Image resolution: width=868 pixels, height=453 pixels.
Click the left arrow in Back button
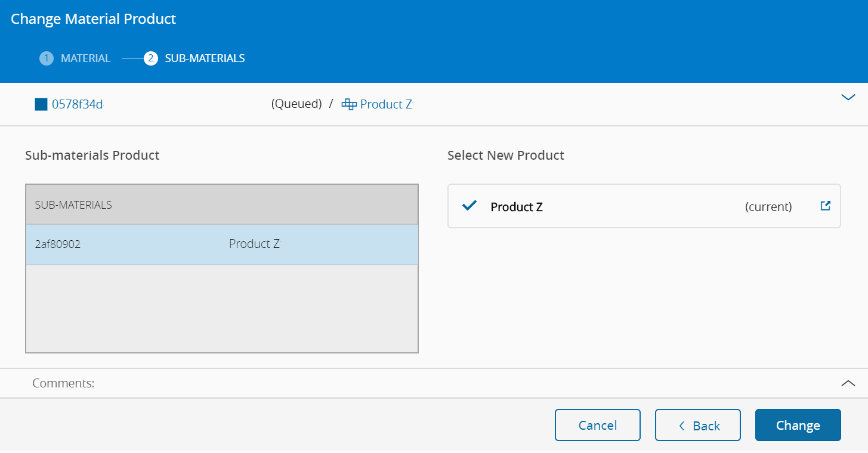[x=682, y=426]
